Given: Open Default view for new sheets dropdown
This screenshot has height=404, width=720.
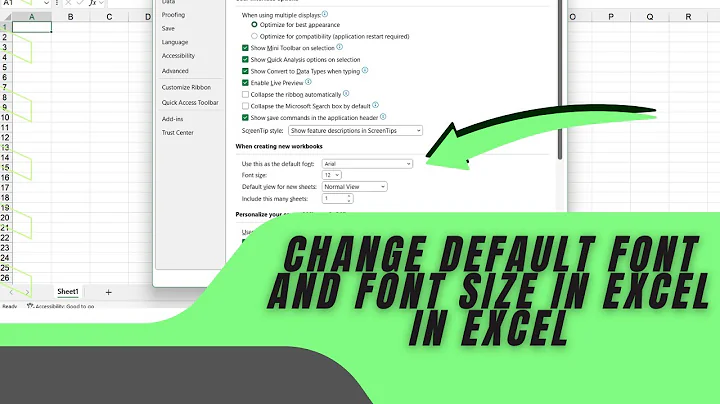Looking at the screenshot, I should [x=354, y=187].
